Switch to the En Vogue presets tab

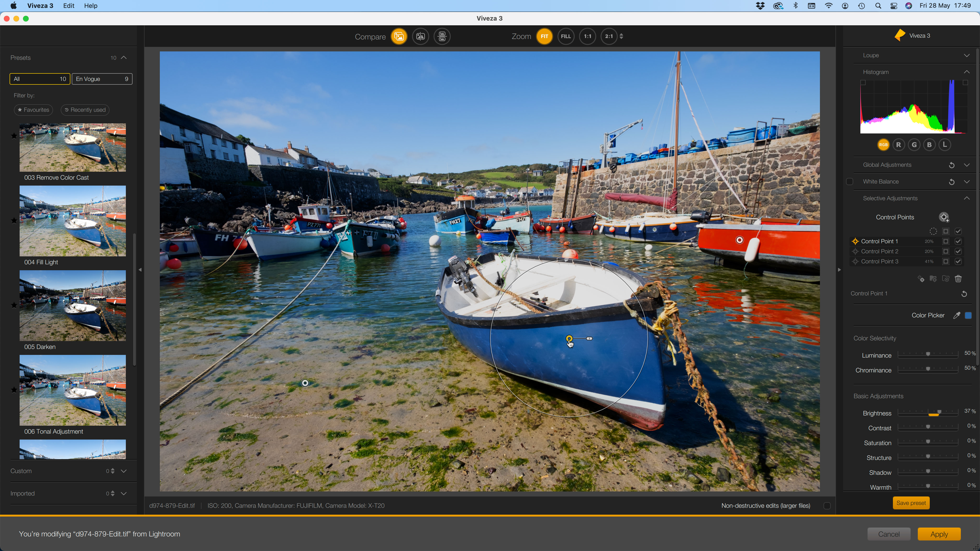point(102,79)
